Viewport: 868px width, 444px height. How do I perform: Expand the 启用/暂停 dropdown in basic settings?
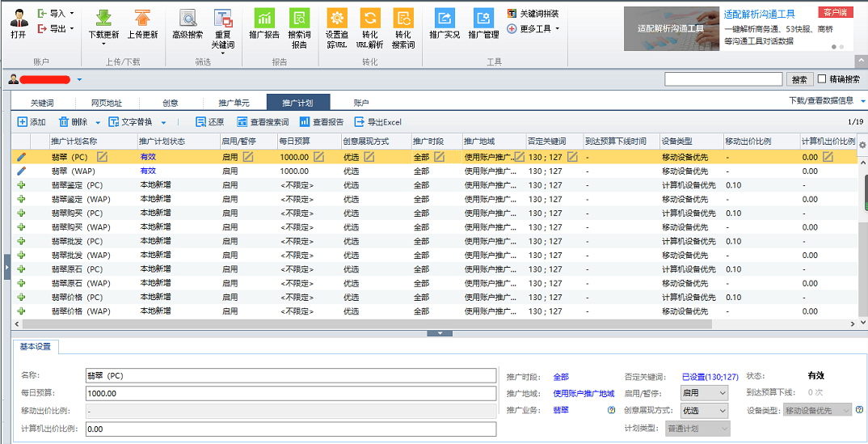(x=705, y=393)
